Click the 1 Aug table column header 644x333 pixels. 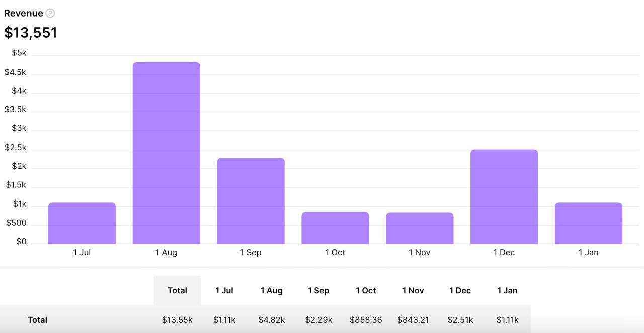[x=272, y=290]
